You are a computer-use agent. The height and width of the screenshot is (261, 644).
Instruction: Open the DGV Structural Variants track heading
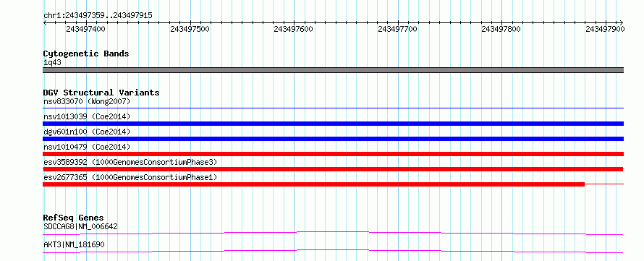coord(101,93)
